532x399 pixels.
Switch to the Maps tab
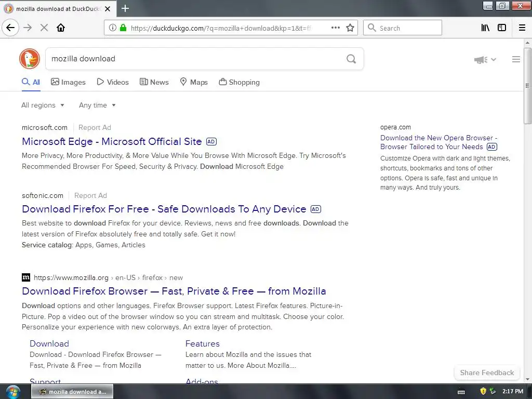pos(194,82)
